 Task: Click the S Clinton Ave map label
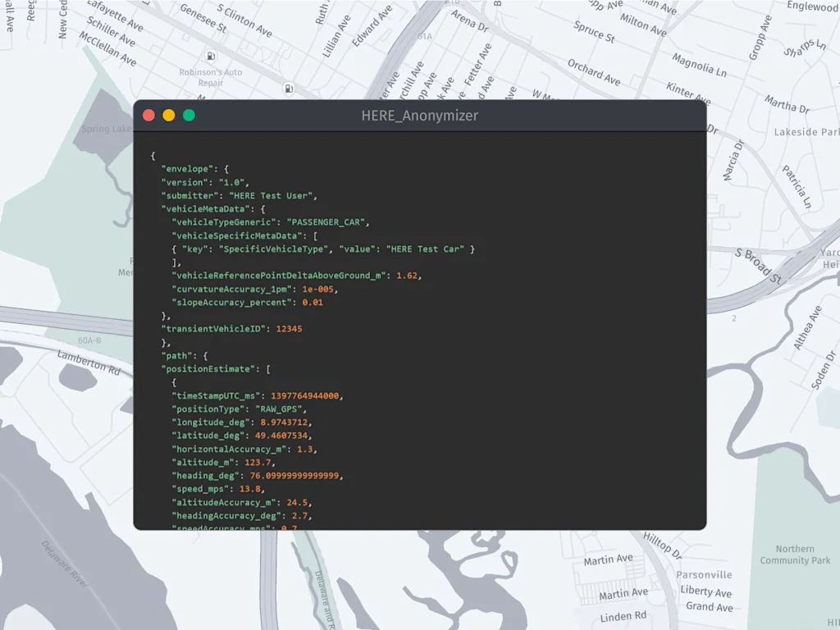coord(244,21)
